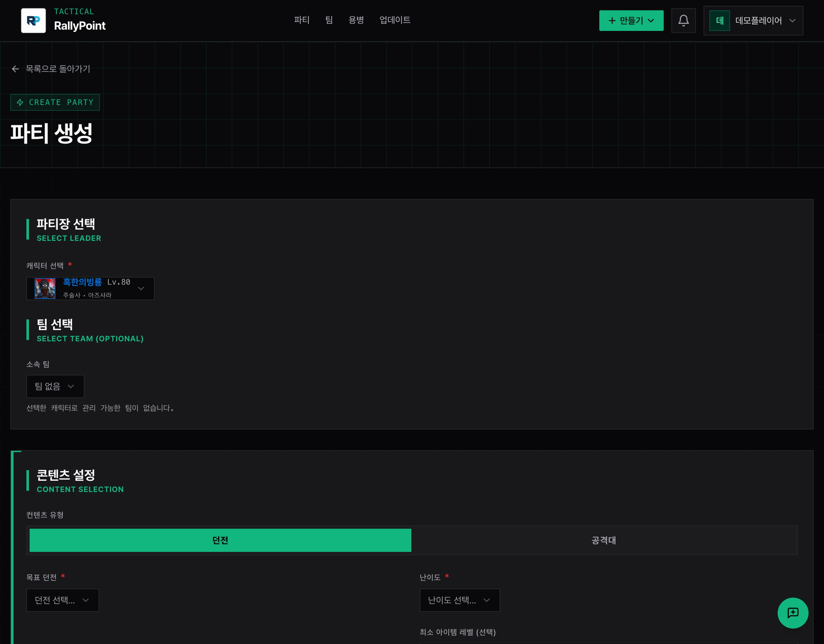This screenshot has height=644, width=824.
Task: Select the 공격대 content type
Action: tap(604, 540)
